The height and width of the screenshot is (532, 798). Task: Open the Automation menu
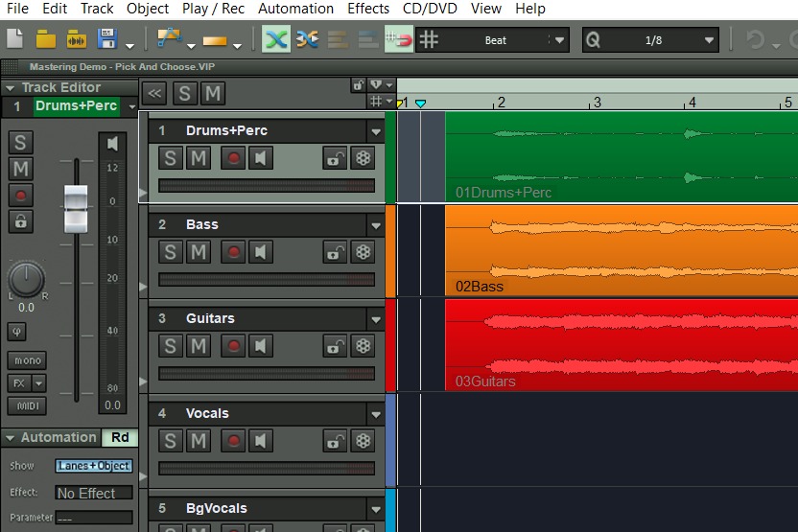[x=295, y=9]
